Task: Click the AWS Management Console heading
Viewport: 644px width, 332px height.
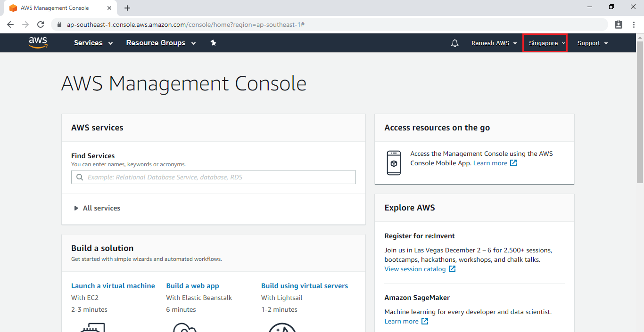Action: pos(184,84)
